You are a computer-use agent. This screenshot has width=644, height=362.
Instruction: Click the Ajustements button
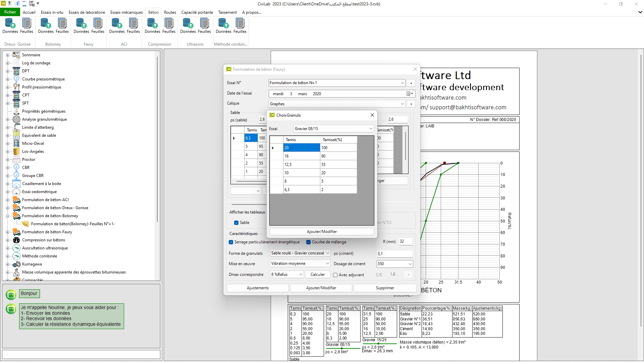(258, 288)
